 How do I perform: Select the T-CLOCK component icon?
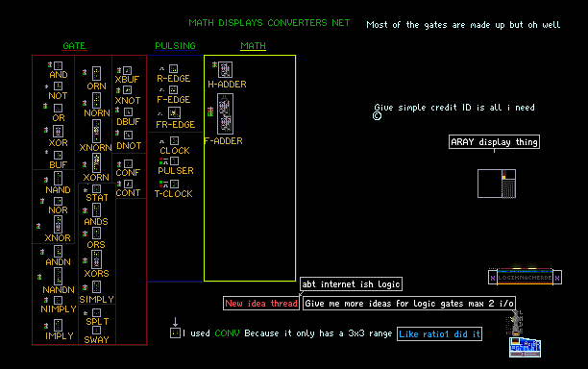(174, 184)
